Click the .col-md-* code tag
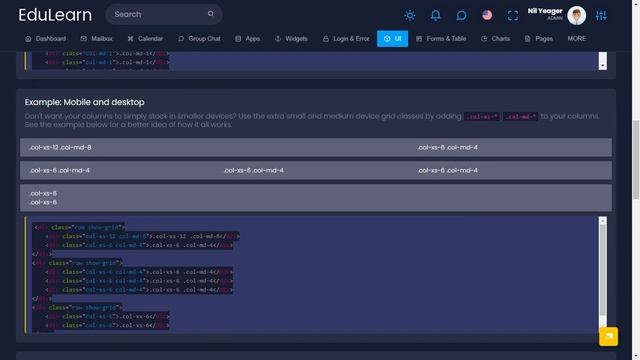Image resolution: width=640 pixels, height=360 pixels. click(520, 117)
